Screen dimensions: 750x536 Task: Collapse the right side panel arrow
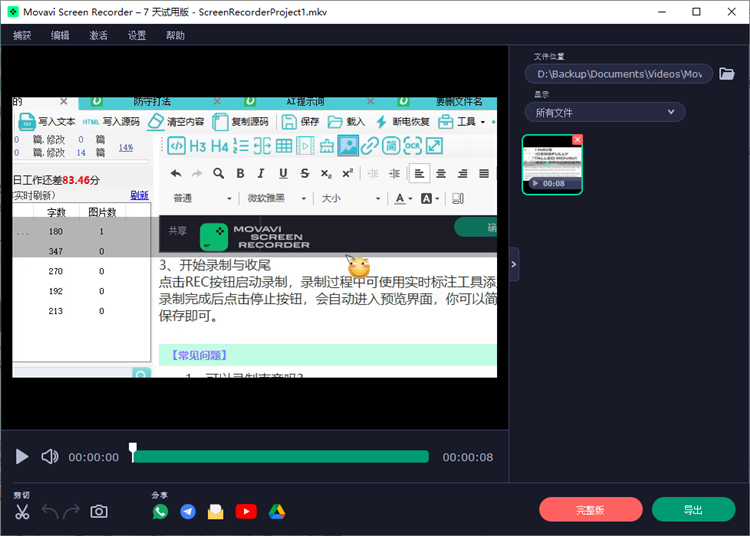pos(514,264)
